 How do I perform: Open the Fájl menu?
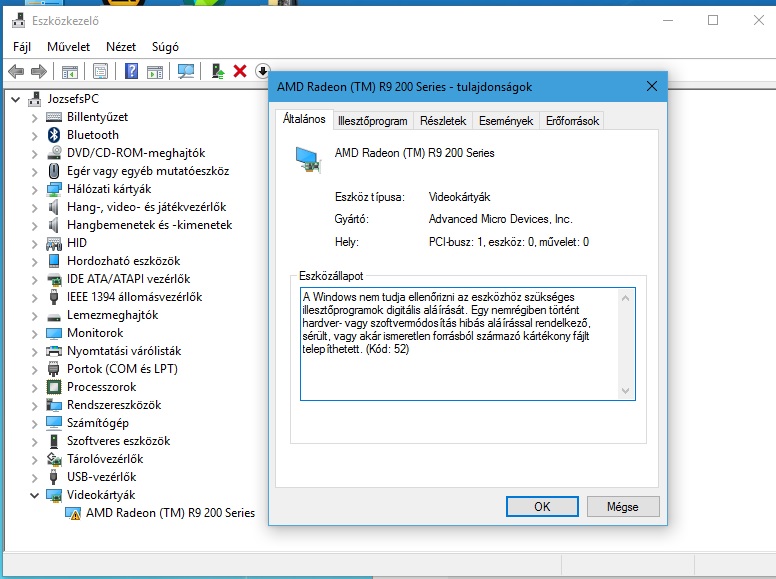click(22, 47)
